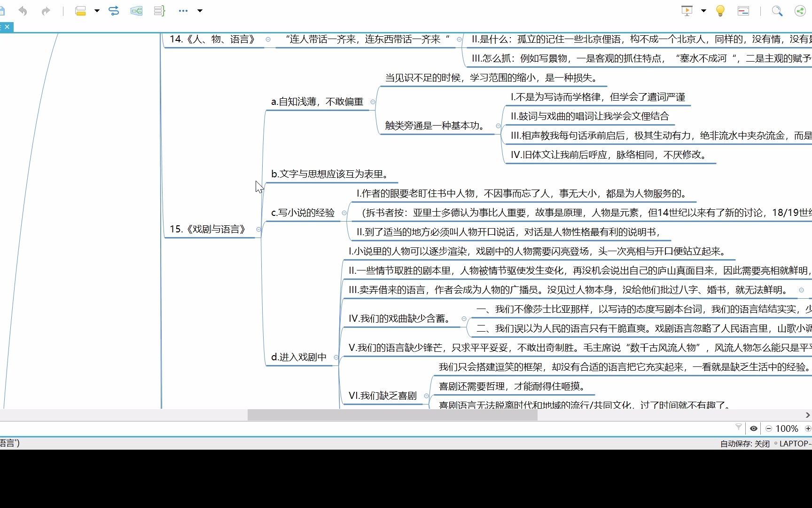812x508 pixels.
Task: Collapse branch after "连人带话一齐来" topic
Action: click(459, 40)
